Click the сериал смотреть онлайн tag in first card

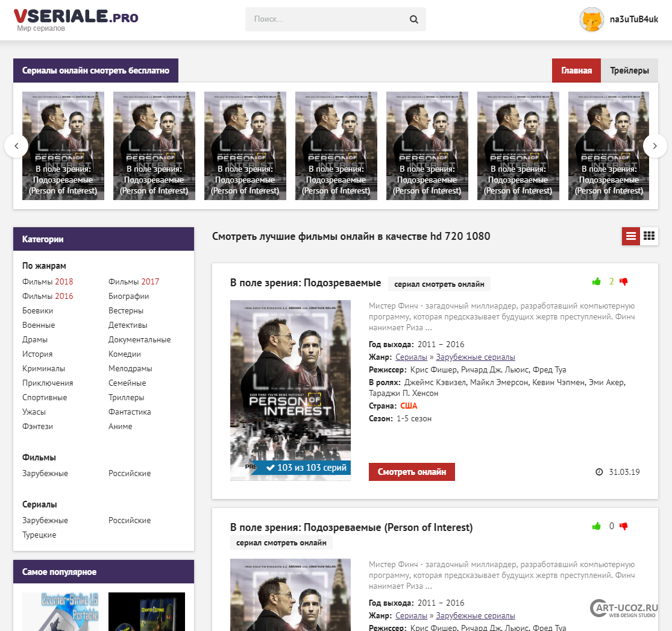tap(439, 284)
